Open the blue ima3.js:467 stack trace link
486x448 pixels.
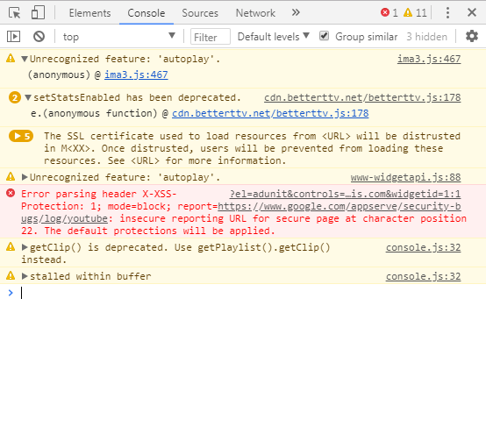[136, 75]
